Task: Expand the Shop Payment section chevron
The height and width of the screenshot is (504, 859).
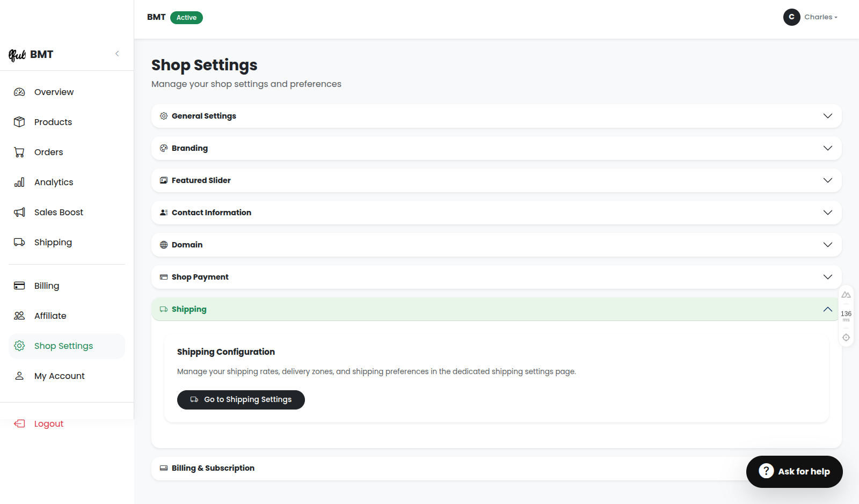Action: [x=828, y=277]
